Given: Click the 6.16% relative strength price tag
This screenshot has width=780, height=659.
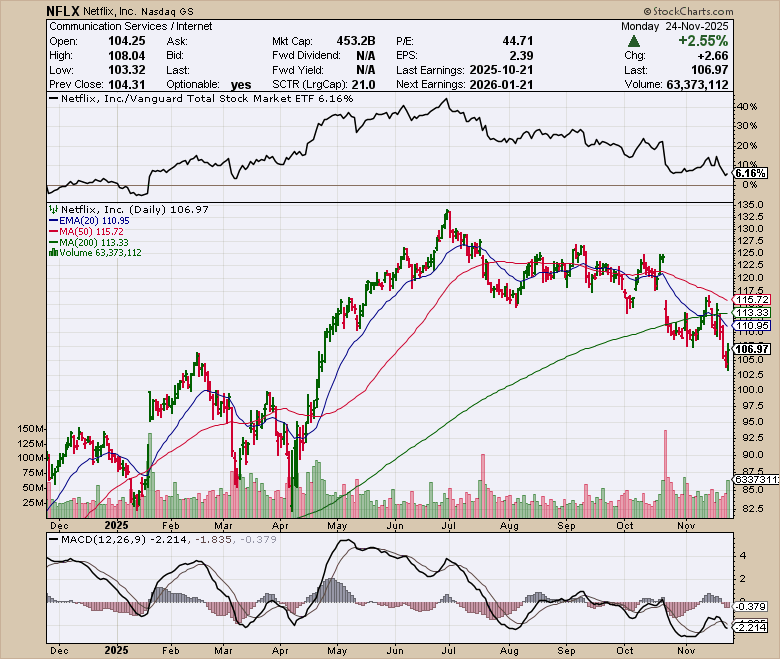Looking at the screenshot, I should click(751, 173).
